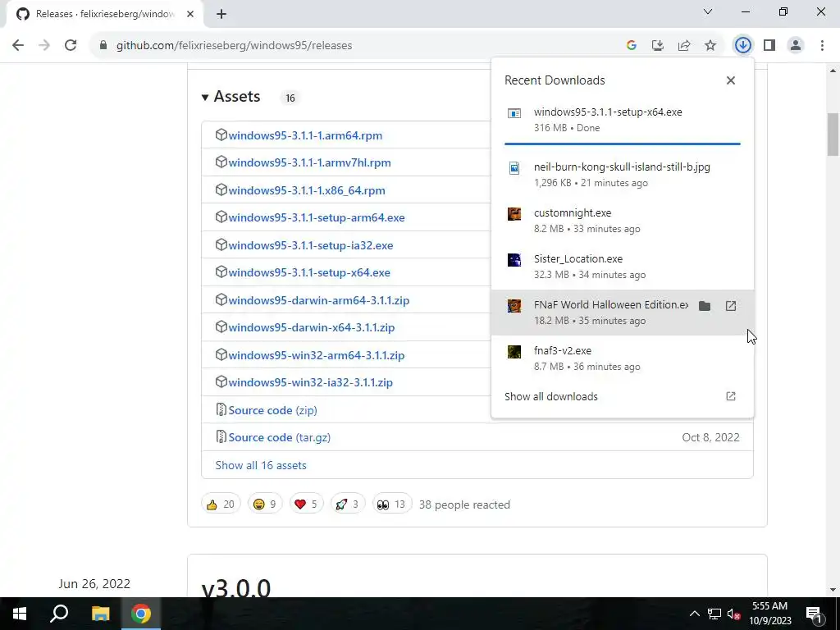The width and height of the screenshot is (840, 630).
Task: Download Source code (tar.gz)
Action: (279, 438)
